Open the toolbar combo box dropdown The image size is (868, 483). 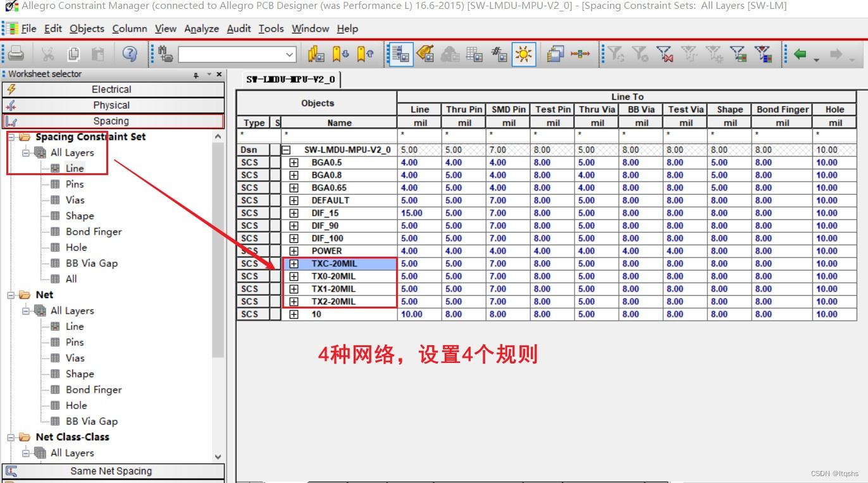click(x=290, y=55)
